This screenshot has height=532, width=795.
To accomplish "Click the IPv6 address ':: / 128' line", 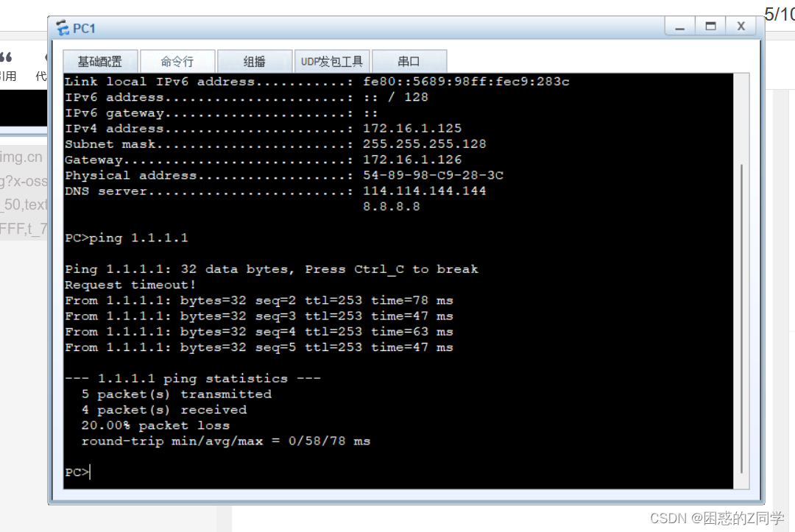I will tap(247, 97).
